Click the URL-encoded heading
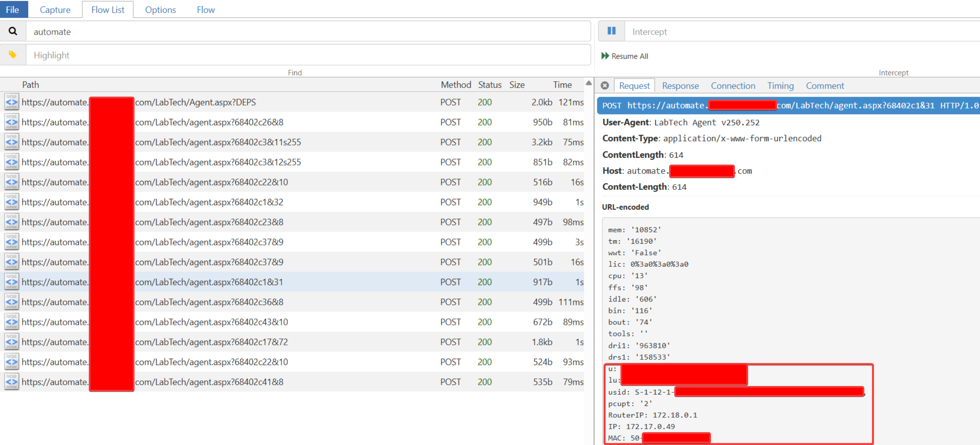The height and width of the screenshot is (445, 980). tap(625, 207)
